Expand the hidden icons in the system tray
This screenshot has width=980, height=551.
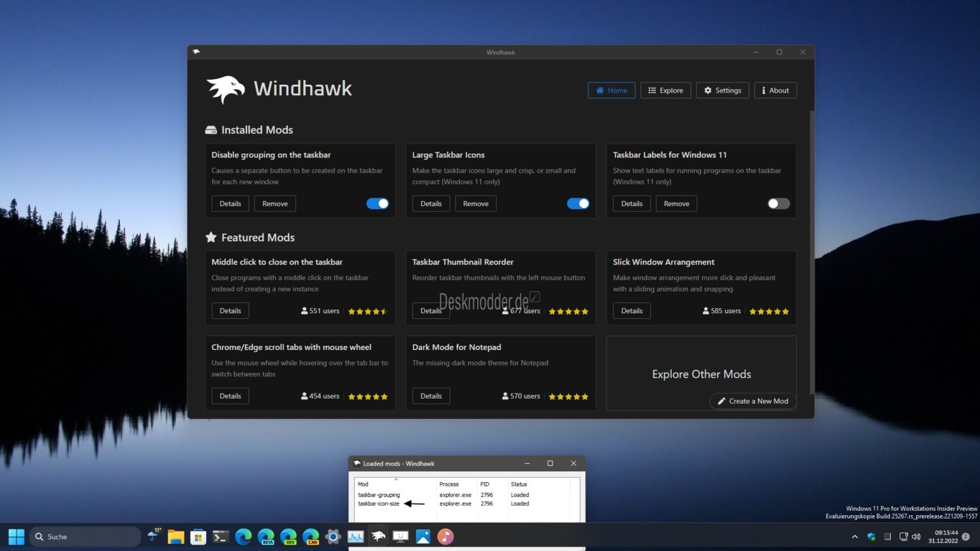(854, 536)
